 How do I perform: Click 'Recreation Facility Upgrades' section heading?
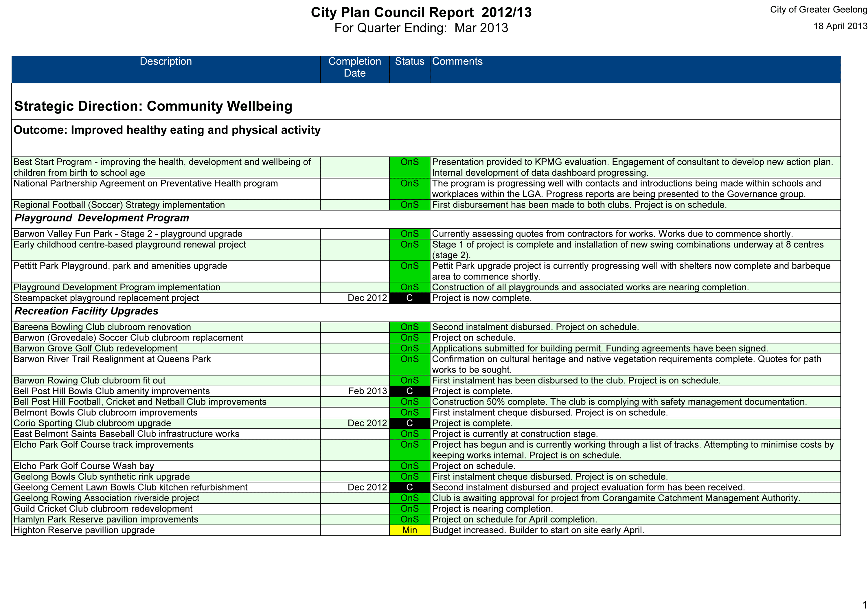86,311
